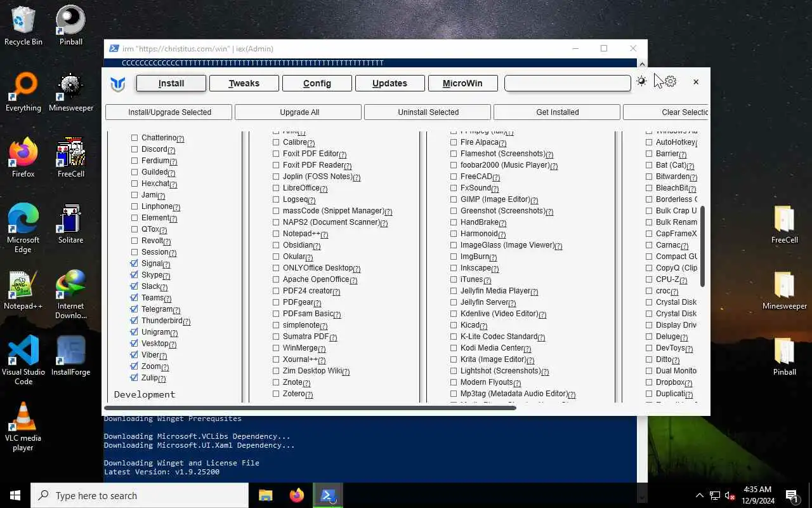Check the Obsidian checkbox
This screenshot has height=508, width=812.
(x=276, y=245)
